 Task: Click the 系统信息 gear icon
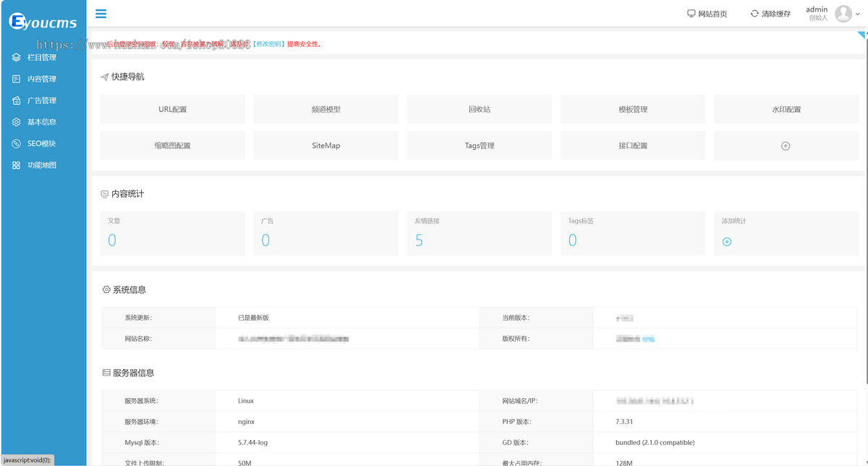[x=106, y=289]
